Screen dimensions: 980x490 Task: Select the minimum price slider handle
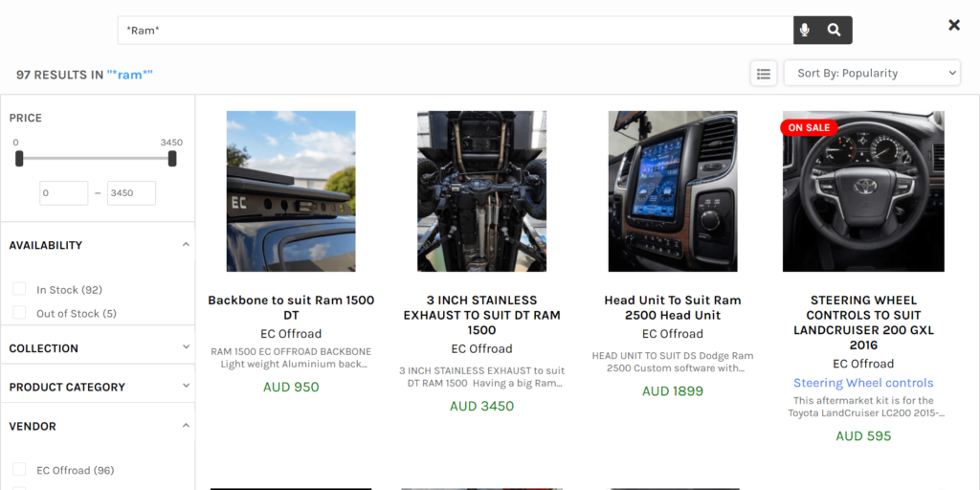[x=19, y=159]
